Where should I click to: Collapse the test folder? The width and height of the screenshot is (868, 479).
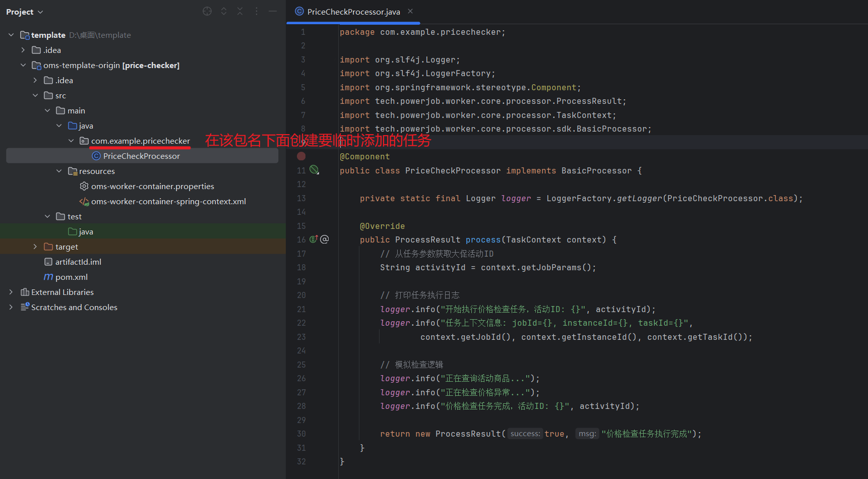(x=47, y=216)
